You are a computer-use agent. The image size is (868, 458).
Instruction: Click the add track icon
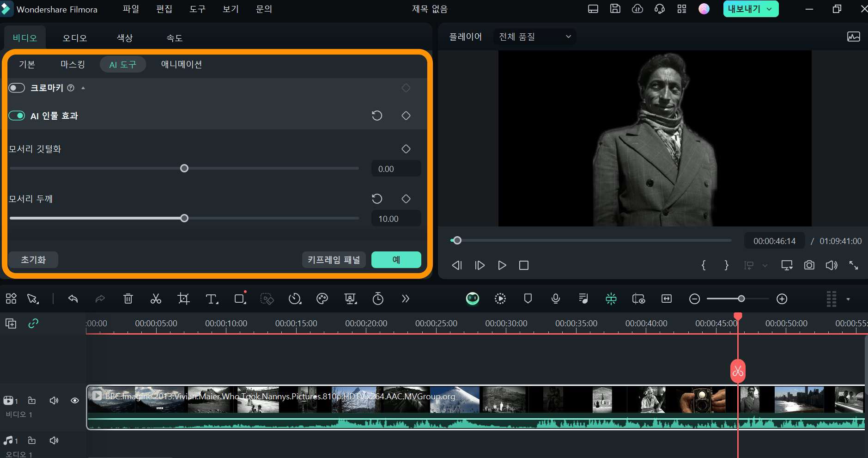(11, 324)
